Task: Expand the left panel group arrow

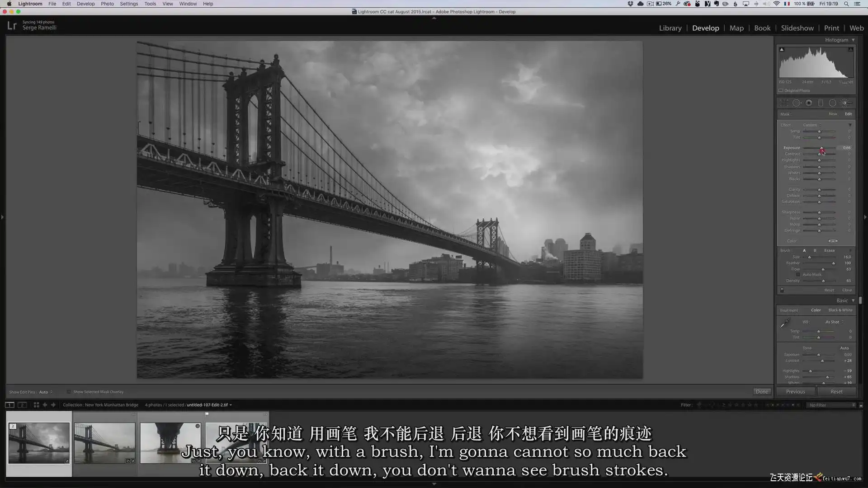Action: [x=2, y=217]
